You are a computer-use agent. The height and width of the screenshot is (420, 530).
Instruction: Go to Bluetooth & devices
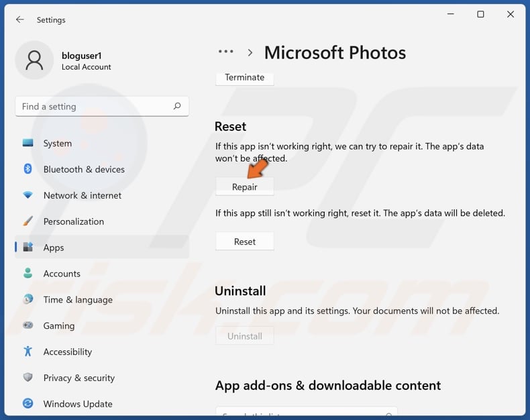pyautogui.click(x=84, y=169)
